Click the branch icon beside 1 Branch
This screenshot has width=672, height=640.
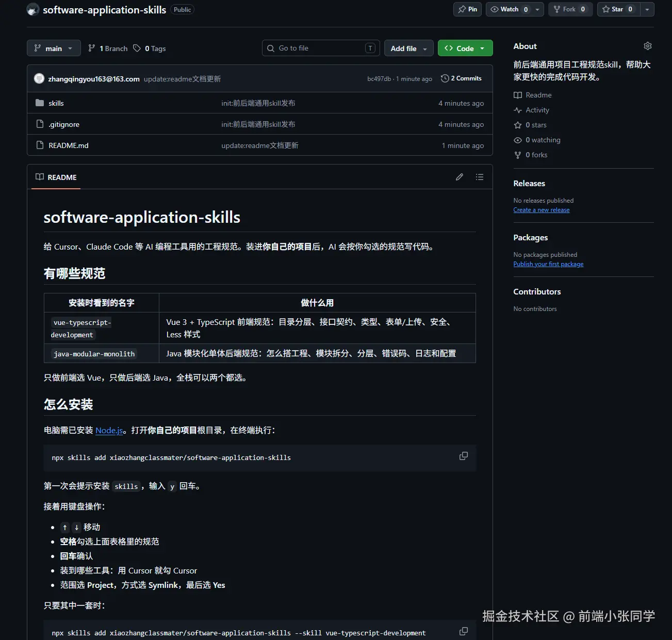tap(92, 48)
